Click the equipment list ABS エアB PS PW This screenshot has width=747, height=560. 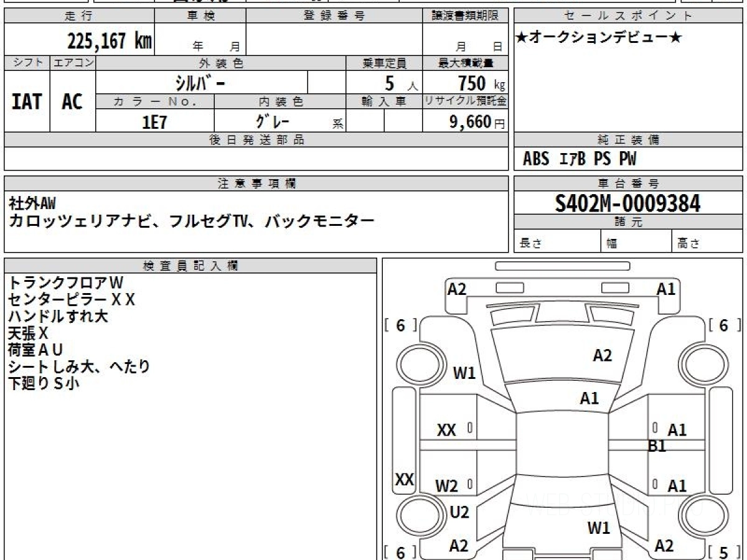(580, 159)
